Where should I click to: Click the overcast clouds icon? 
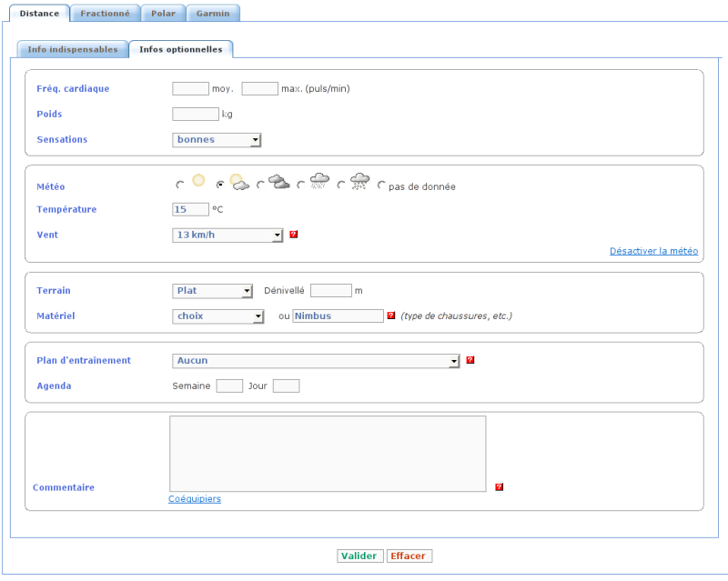279,182
